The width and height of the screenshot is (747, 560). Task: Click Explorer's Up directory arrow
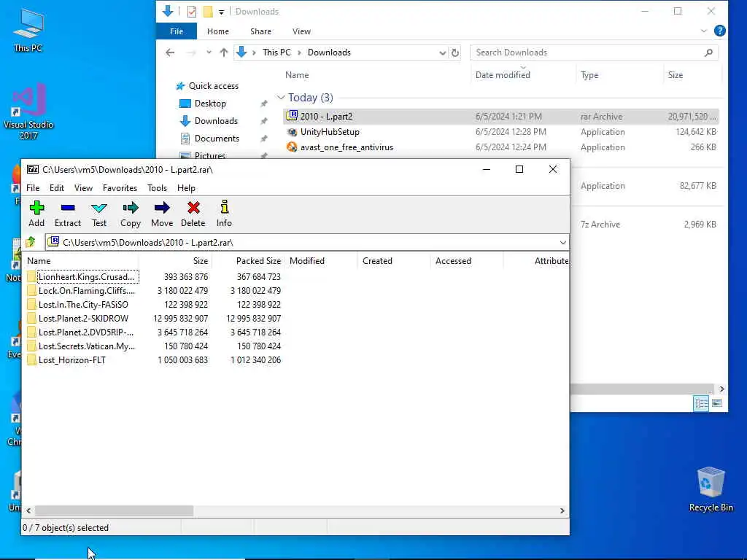[223, 52]
